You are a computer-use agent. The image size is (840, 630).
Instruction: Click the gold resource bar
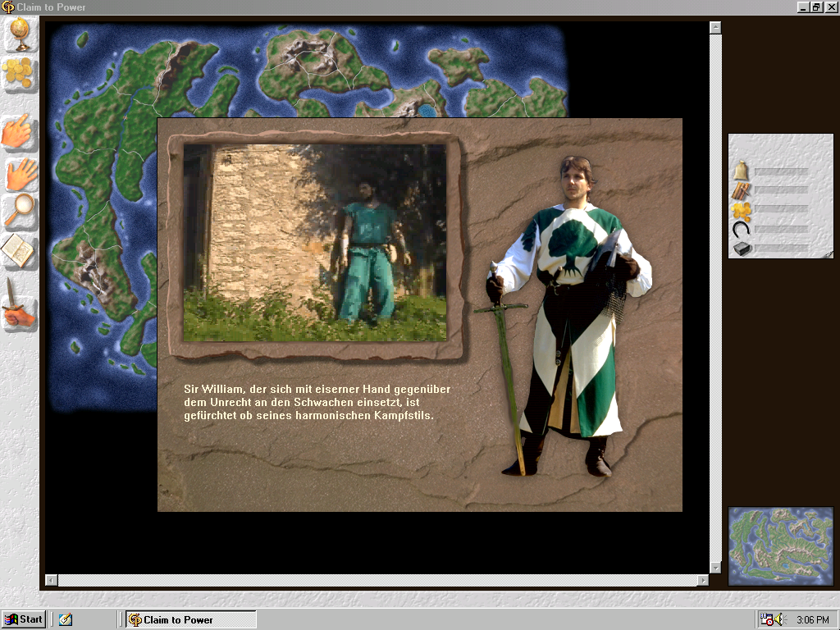tap(781, 209)
